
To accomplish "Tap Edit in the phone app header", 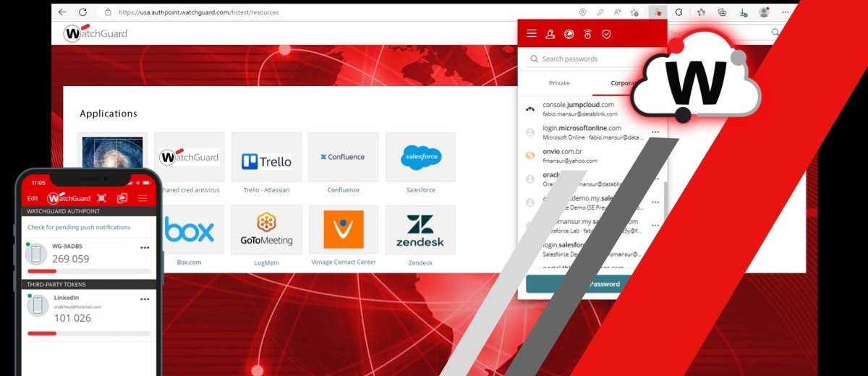I will (x=33, y=198).
